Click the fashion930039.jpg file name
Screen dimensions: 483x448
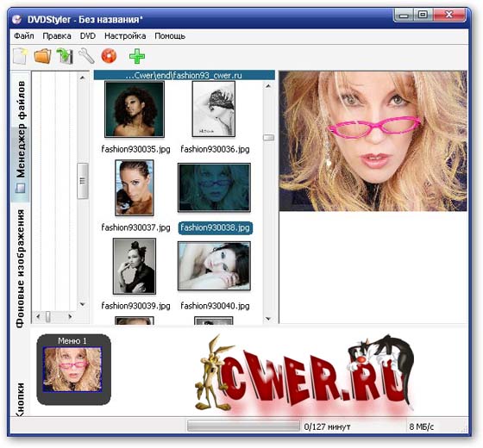point(135,306)
